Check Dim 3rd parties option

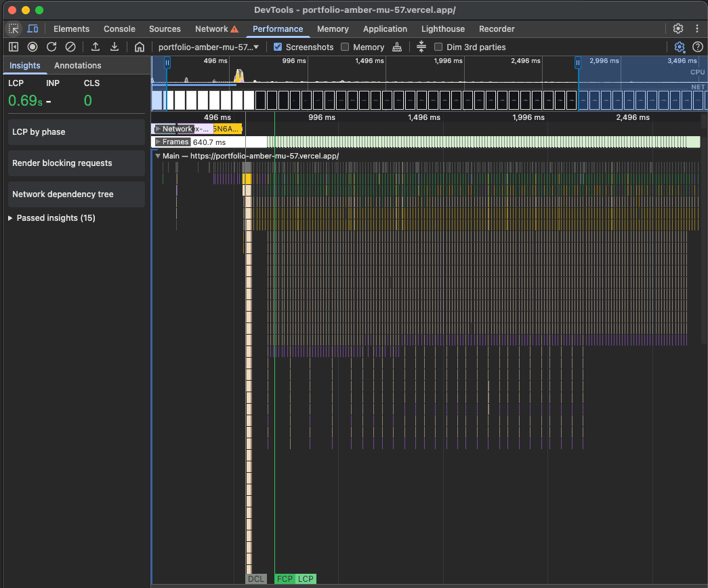click(438, 47)
